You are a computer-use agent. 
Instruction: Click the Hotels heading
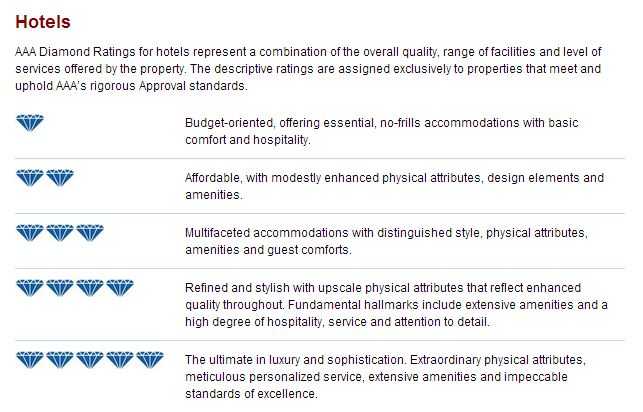[43, 22]
